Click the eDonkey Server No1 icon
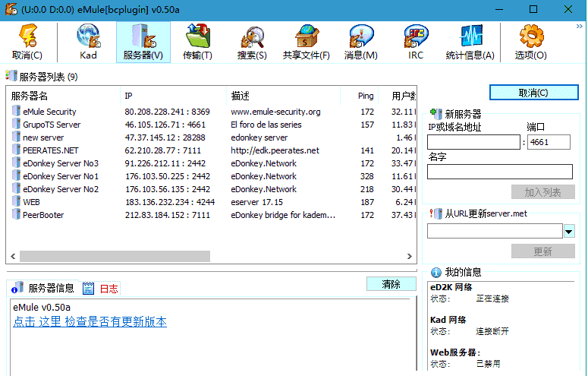Viewport: 588px width, 376px height. (16, 175)
